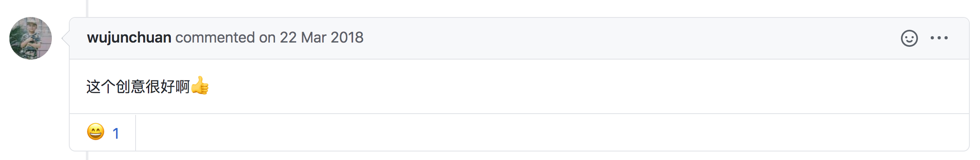
Task: View the commenter's round profile photo
Action: pyautogui.click(x=31, y=38)
